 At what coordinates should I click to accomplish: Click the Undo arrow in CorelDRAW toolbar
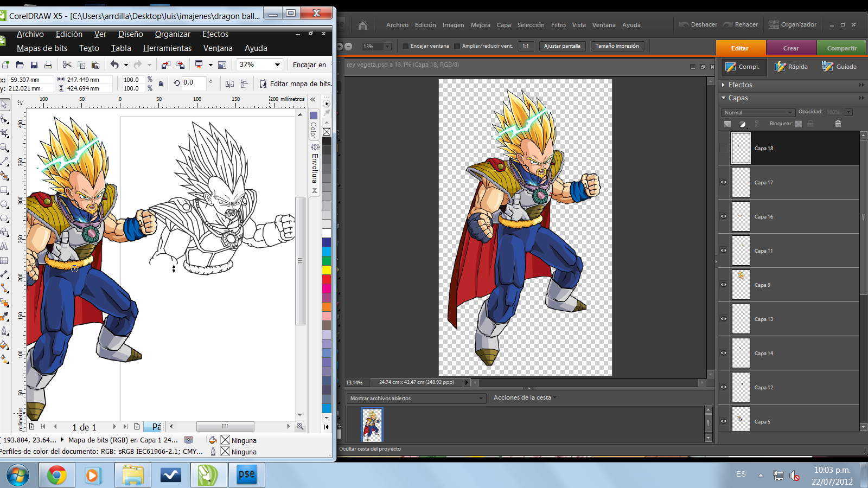[x=114, y=65]
